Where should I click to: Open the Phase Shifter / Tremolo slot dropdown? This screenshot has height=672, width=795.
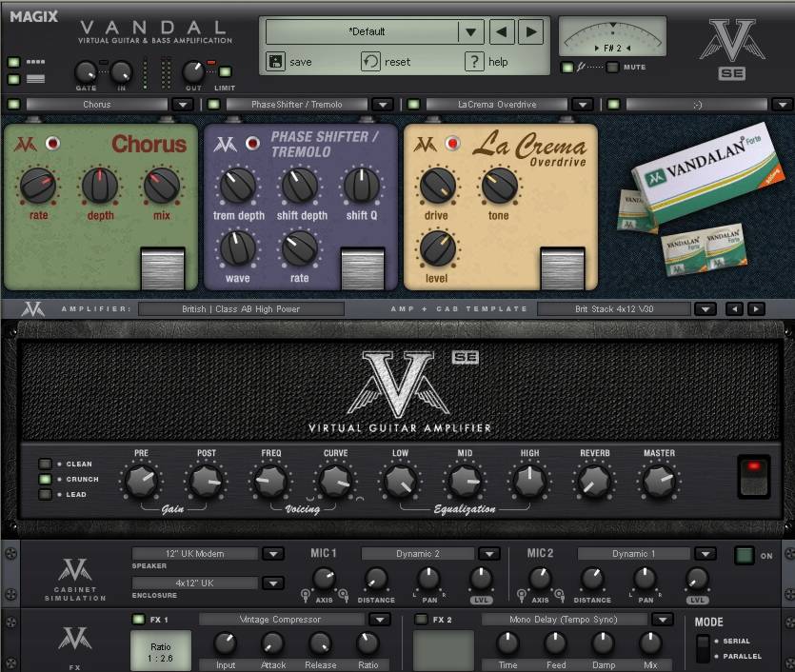(x=383, y=105)
